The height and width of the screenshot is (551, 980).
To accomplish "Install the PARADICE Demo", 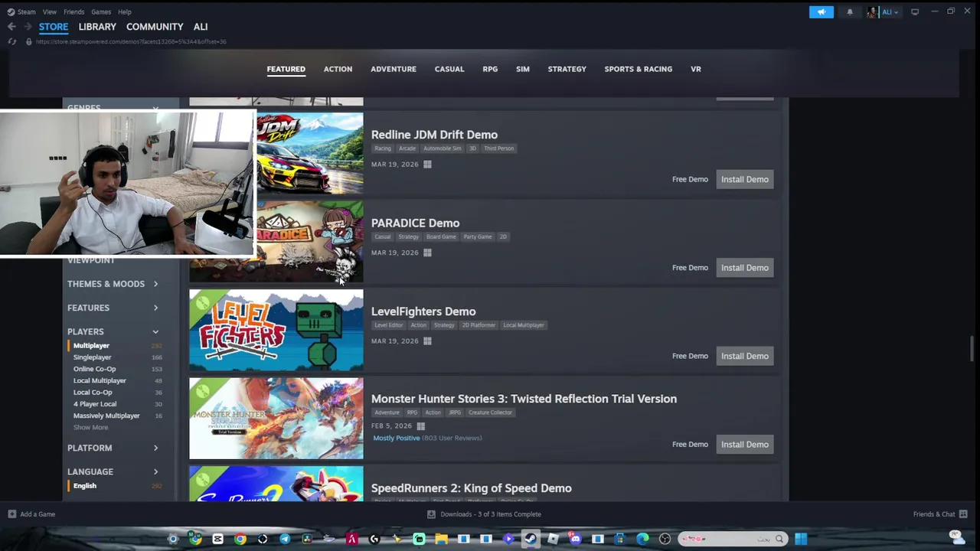I will [x=745, y=268].
